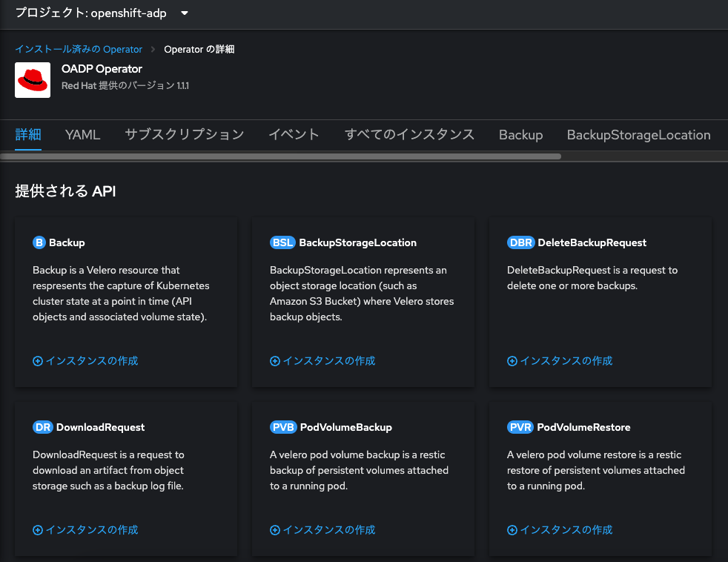This screenshot has width=728, height=562.
Task: Switch to the Backup tab
Action: click(520, 135)
